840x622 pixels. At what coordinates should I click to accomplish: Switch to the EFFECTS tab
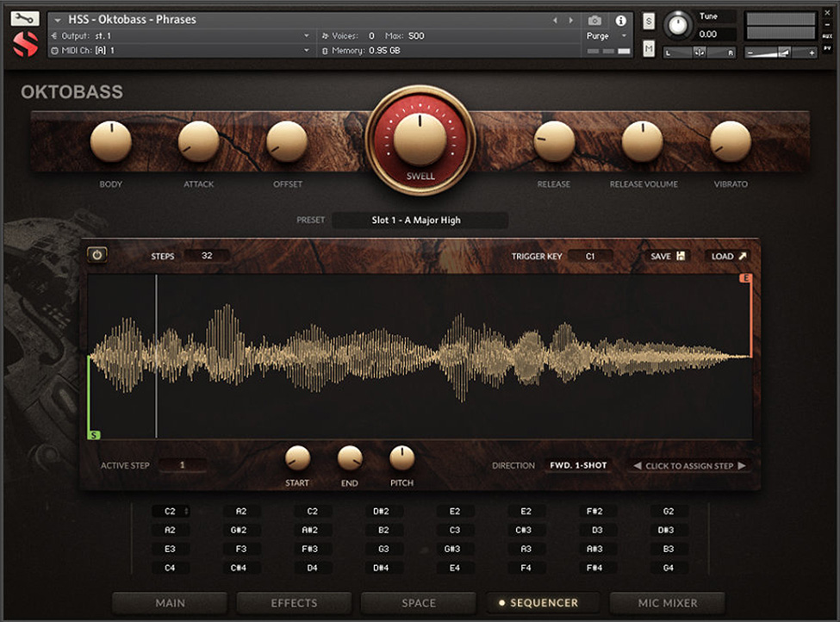(294, 603)
